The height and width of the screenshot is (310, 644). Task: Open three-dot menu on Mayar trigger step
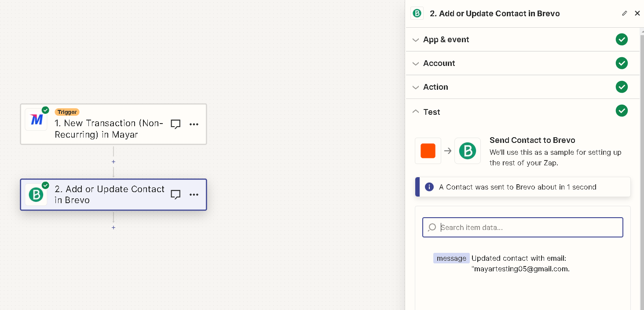point(194,124)
